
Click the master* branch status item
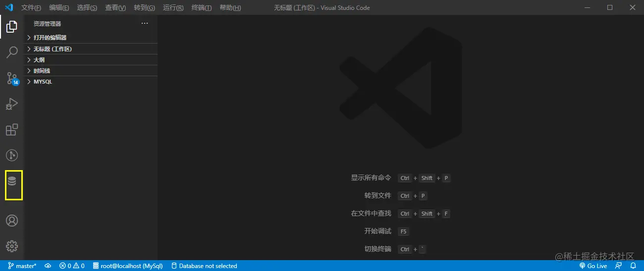22,266
